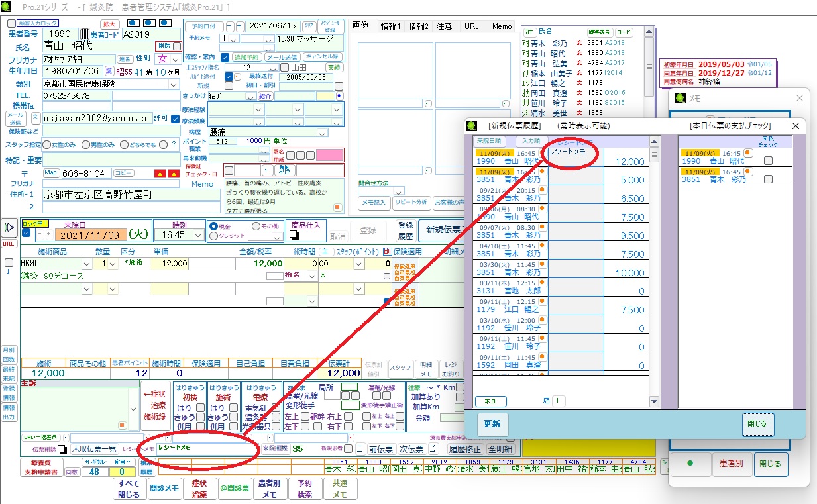The width and height of the screenshot is (817, 504).
Task: Click the pink color box beside 署名用紙
Action: tap(329, 155)
